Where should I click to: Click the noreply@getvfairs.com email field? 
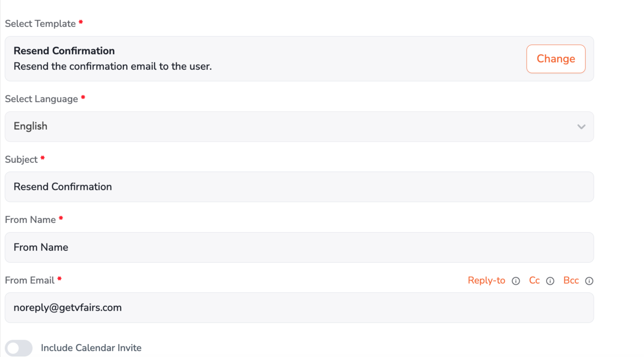click(299, 308)
